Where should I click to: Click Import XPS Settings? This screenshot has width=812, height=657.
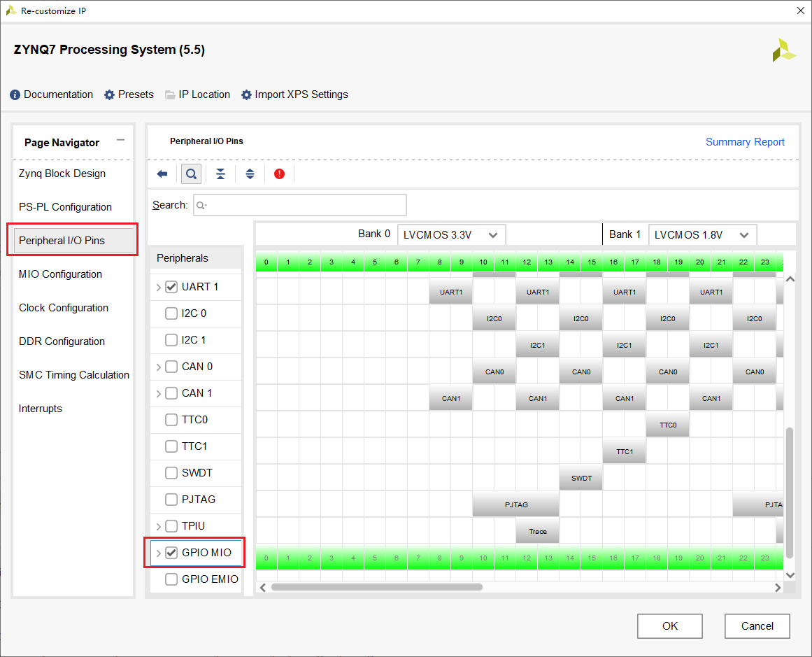(294, 94)
